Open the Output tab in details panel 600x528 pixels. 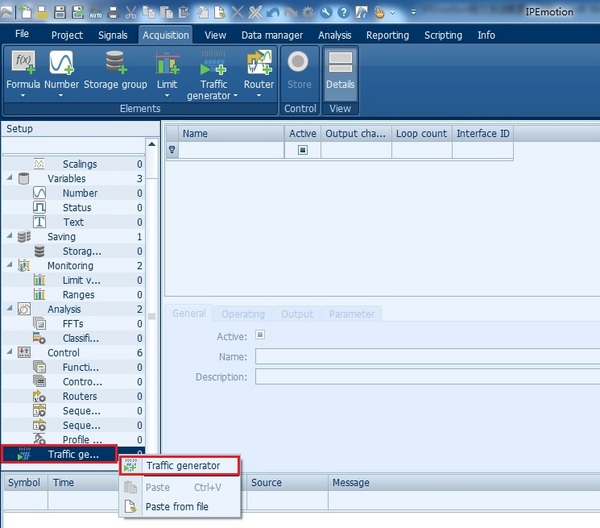[x=297, y=314]
